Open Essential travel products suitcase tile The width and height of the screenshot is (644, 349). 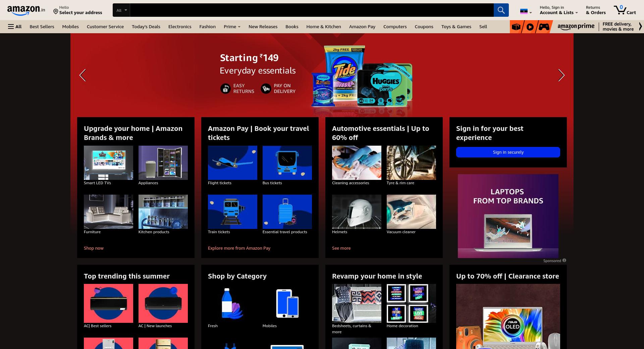(x=287, y=212)
